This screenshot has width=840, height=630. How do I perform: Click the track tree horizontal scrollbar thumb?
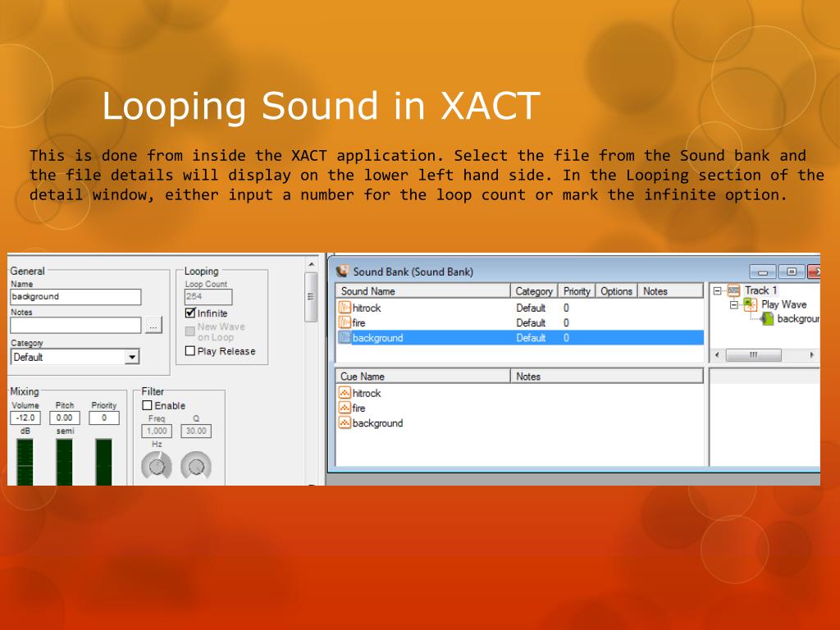tap(753, 354)
